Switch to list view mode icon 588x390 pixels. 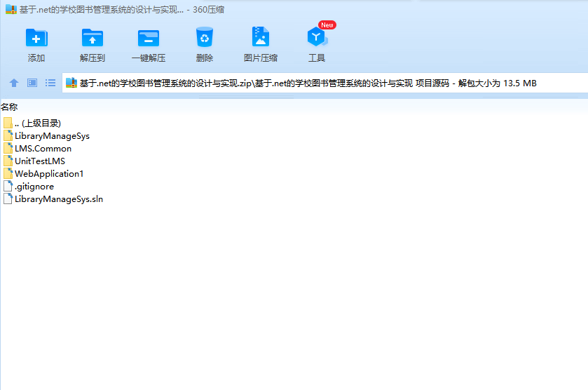pyautogui.click(x=50, y=83)
